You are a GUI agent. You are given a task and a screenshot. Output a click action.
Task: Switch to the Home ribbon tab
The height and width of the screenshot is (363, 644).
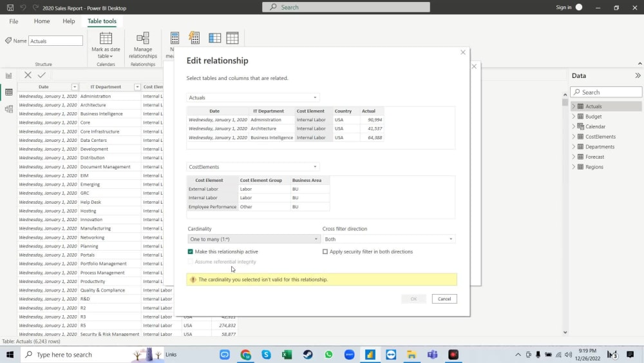[42, 21]
